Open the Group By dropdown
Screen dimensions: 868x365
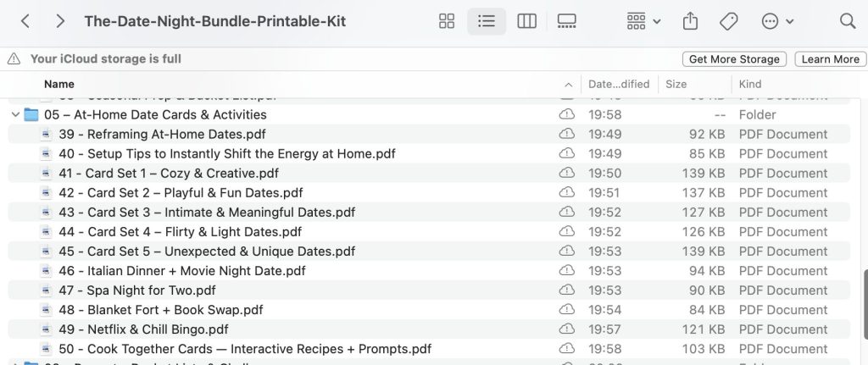tap(643, 22)
